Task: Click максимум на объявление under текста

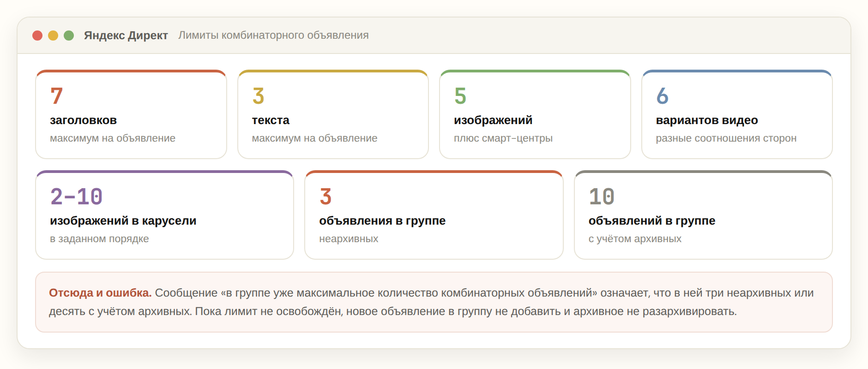Action: (x=314, y=138)
